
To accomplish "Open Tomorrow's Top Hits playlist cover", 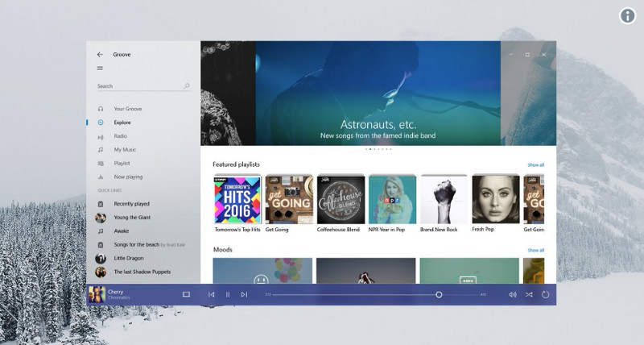I will (x=237, y=199).
